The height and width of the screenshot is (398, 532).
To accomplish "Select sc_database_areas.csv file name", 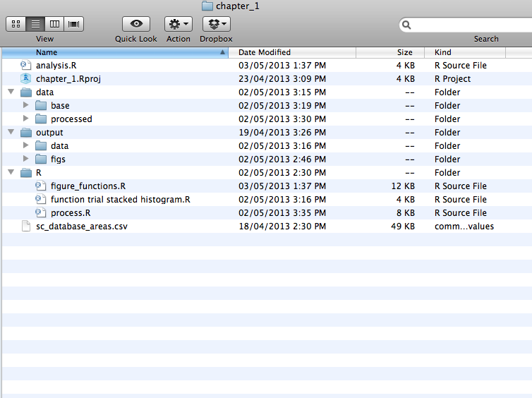I will 82,227.
